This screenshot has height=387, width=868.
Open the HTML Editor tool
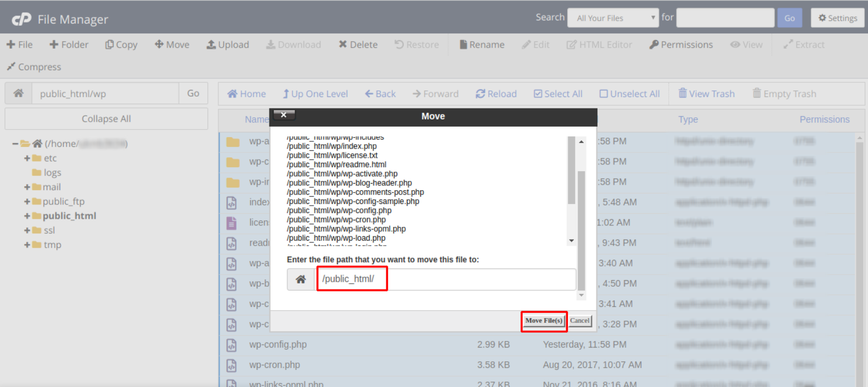(599, 44)
